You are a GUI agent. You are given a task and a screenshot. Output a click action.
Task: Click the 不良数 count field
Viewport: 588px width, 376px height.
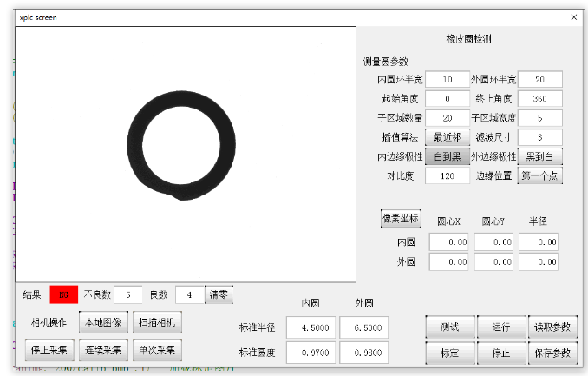click(x=128, y=295)
